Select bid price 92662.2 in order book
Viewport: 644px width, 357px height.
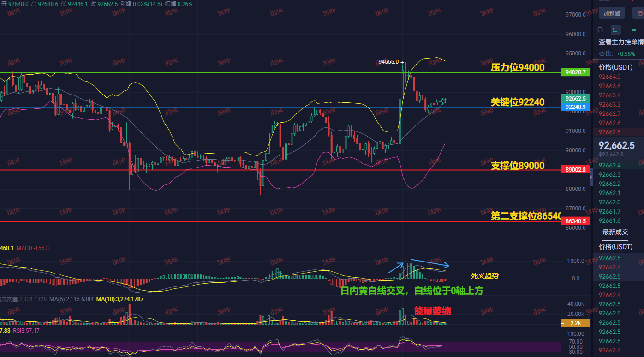coord(609,184)
